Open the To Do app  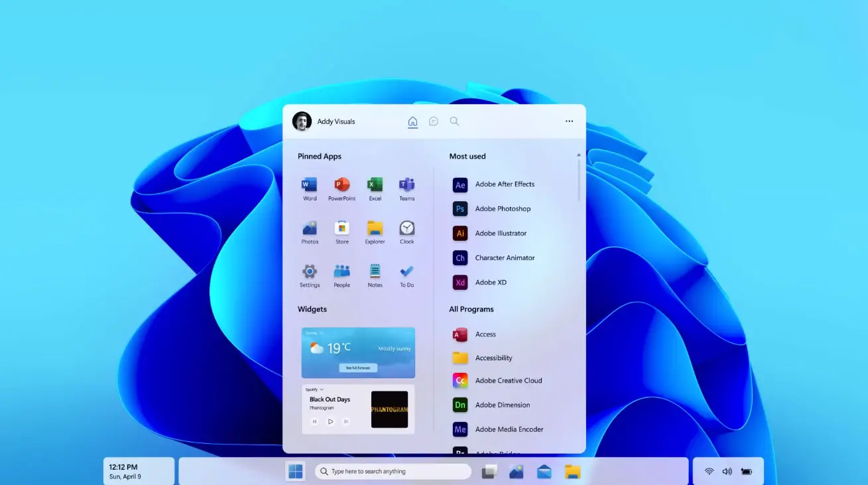(407, 275)
